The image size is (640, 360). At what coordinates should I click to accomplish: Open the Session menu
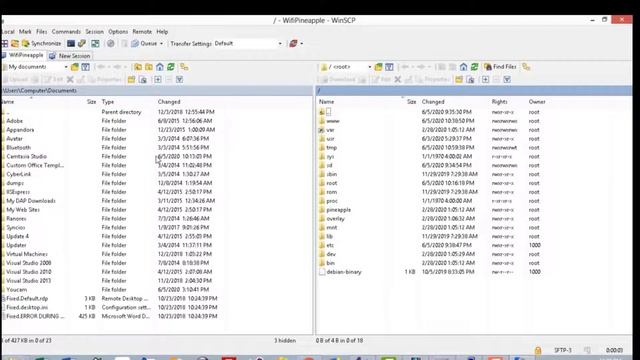click(94, 31)
